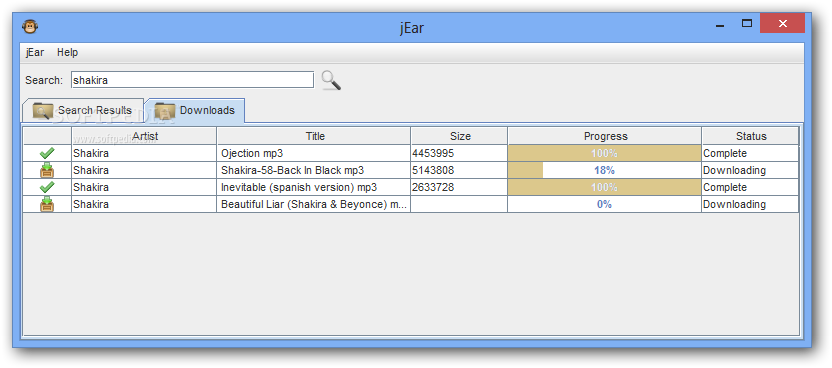Click the Downloading status of Beautiful Liar
This screenshot has width=832, height=368.
click(x=734, y=204)
